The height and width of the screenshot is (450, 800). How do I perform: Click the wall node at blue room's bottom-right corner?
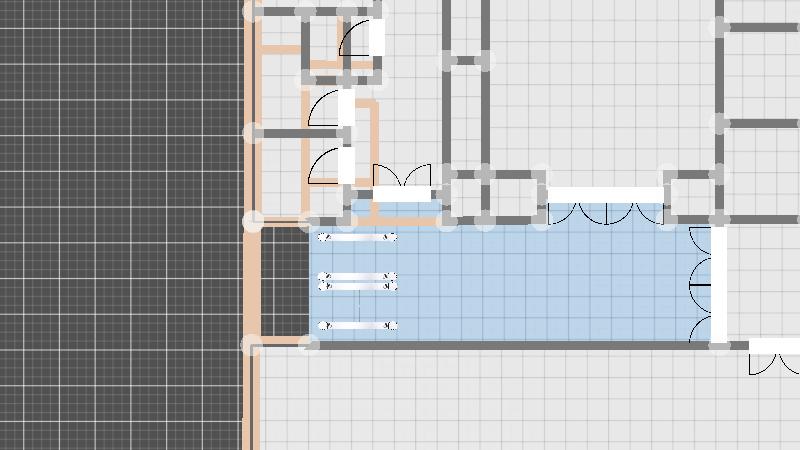pos(719,346)
